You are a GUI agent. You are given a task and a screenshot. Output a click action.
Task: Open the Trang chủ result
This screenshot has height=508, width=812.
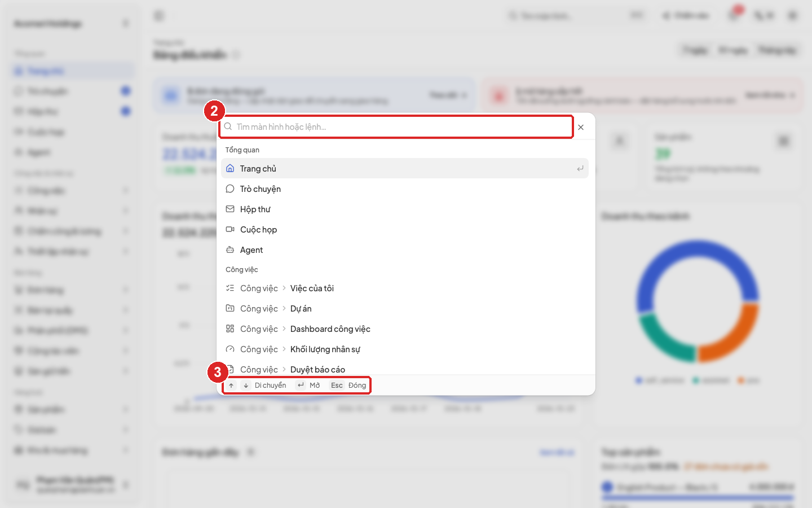point(405,168)
